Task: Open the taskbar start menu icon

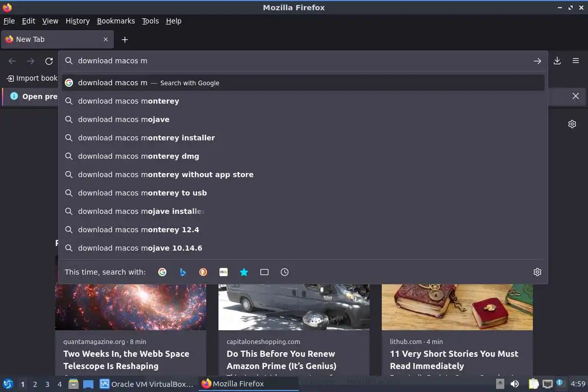Action: click(x=8, y=384)
